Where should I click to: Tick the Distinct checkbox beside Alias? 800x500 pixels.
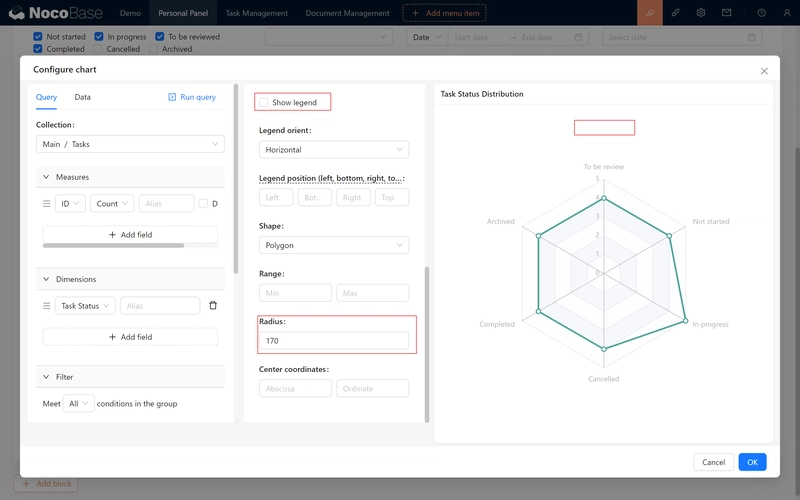203,204
